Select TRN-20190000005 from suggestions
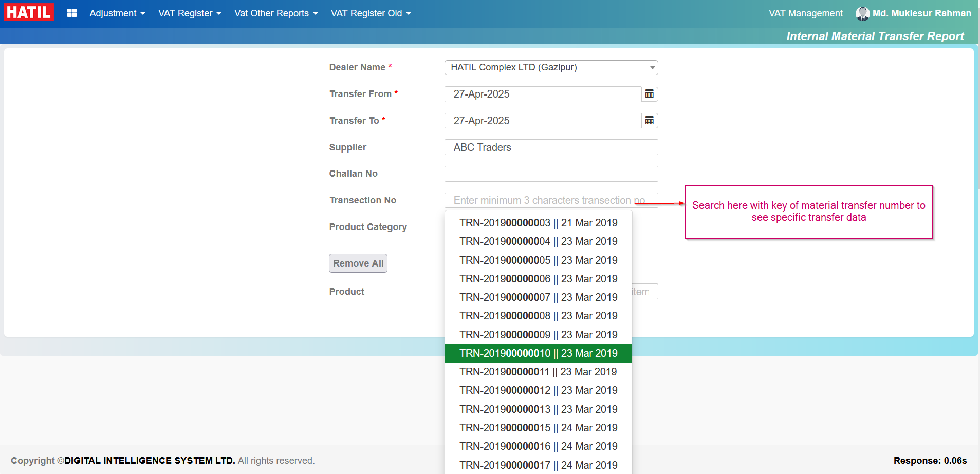 coord(538,260)
